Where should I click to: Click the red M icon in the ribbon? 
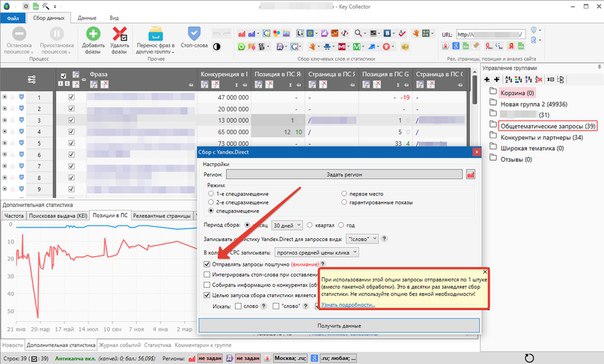[x=342, y=47]
